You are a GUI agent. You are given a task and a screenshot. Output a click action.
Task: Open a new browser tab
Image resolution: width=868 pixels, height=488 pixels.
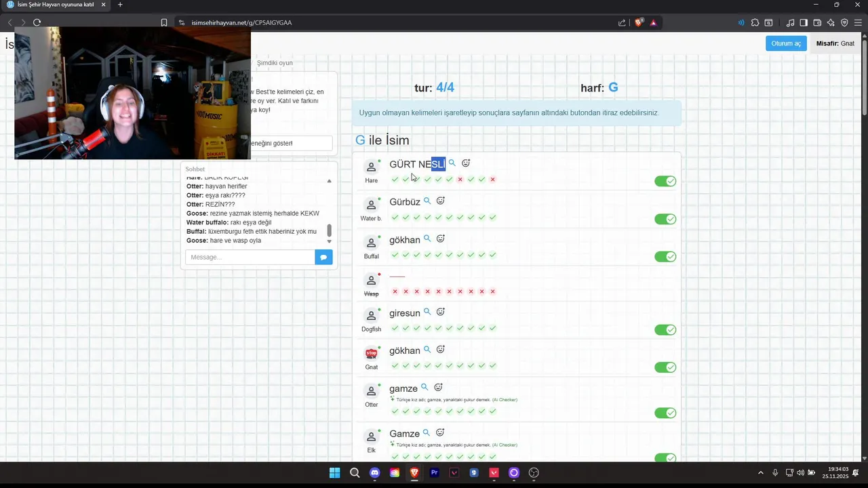point(120,5)
